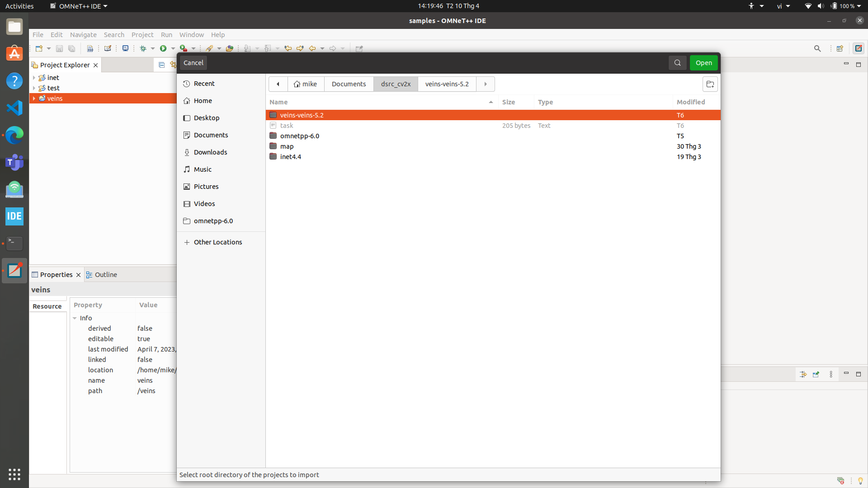The image size is (868, 488).
Task: Go to Downloads in the sidebar
Action: click(210, 152)
